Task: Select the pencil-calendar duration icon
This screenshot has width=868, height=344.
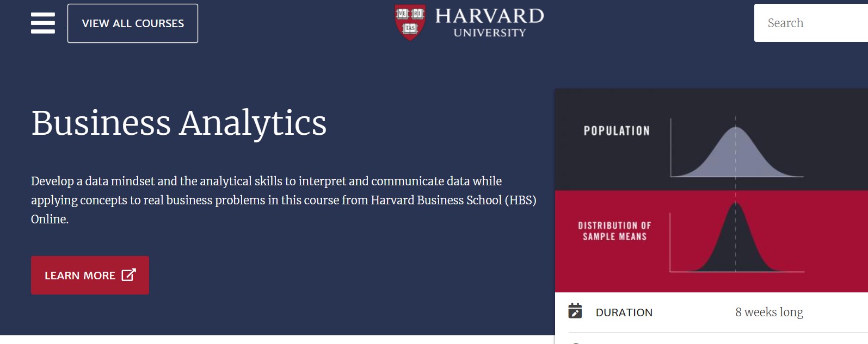Action: coord(576,312)
